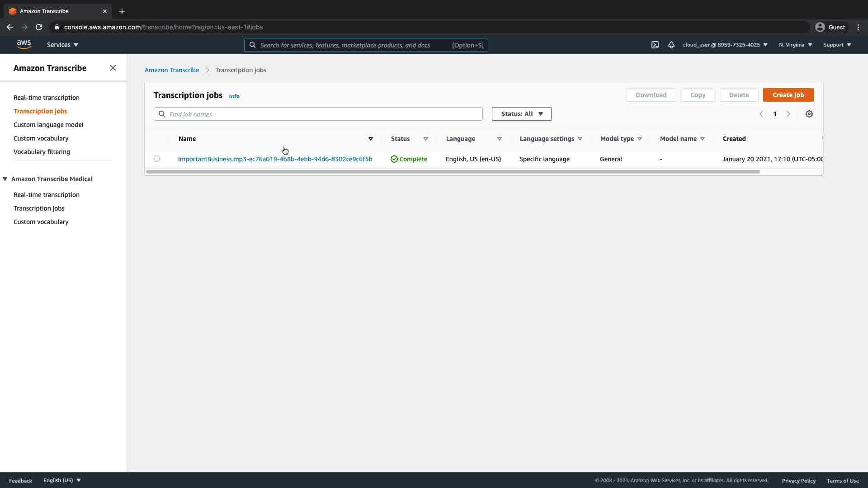Go to previous page of jobs
Viewport: 868px width, 488px height.
pos(761,114)
